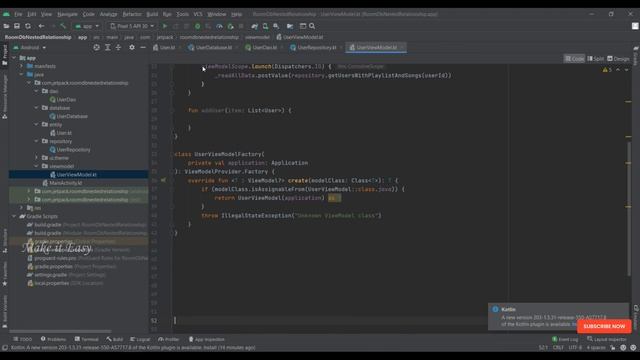The image size is (640, 360).
Task: Click the Select Opened File target icon
Action: pos(96,47)
